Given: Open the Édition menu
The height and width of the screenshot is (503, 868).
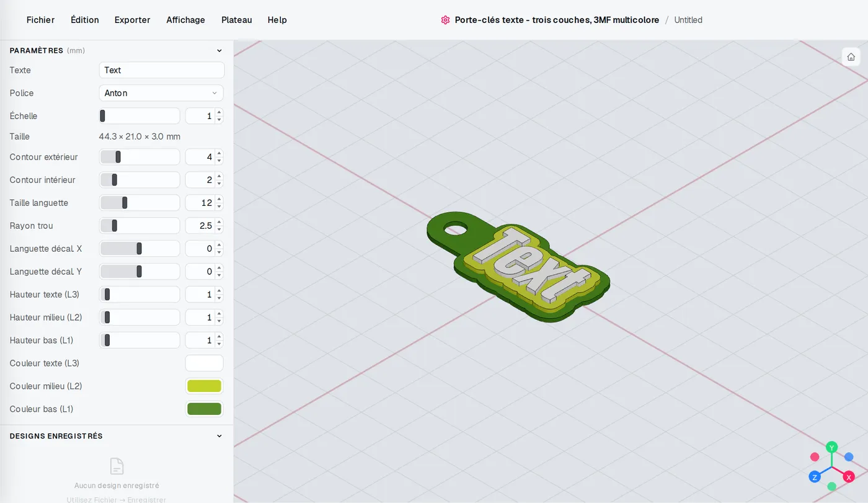Looking at the screenshot, I should pyautogui.click(x=85, y=20).
